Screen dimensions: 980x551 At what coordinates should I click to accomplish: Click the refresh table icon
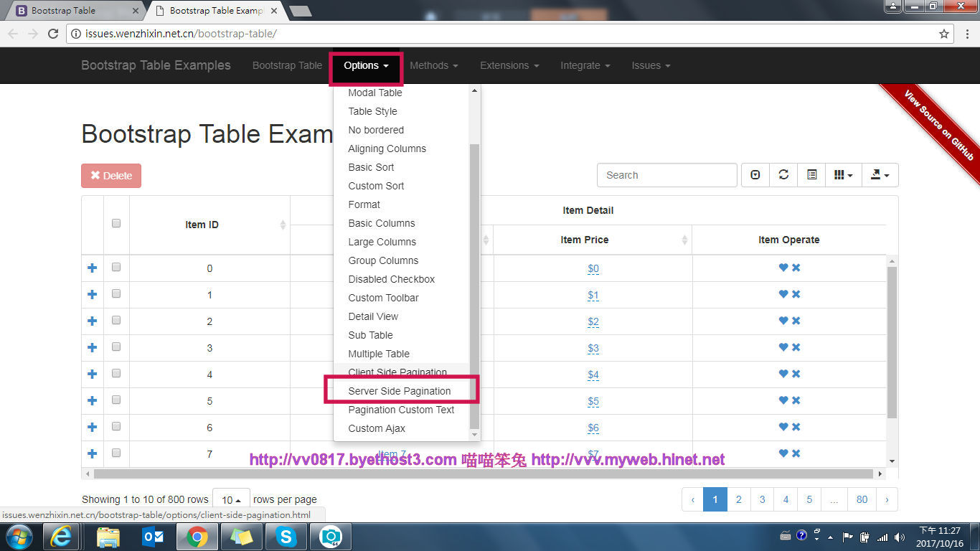tap(783, 175)
